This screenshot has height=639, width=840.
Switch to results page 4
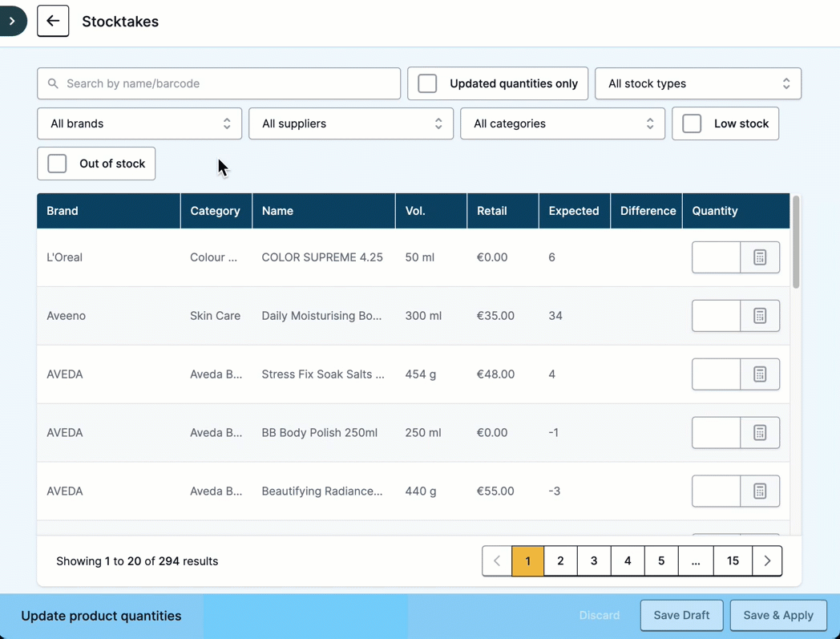click(628, 560)
